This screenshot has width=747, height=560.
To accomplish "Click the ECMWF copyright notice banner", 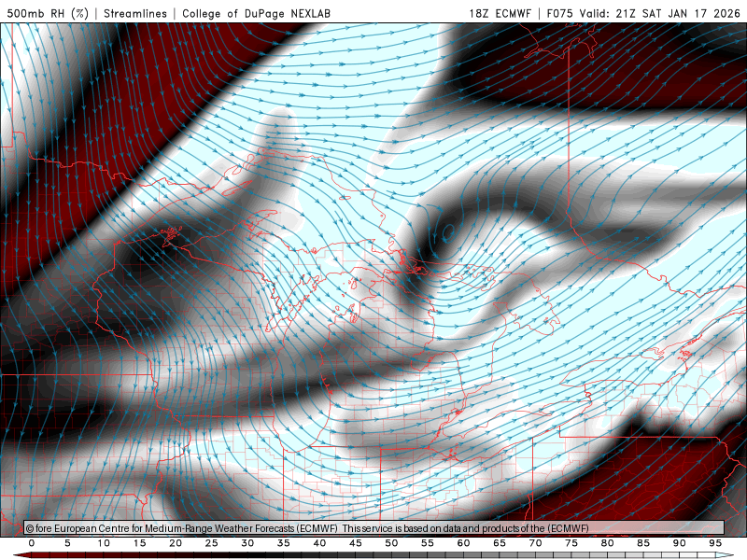I will (x=374, y=528).
